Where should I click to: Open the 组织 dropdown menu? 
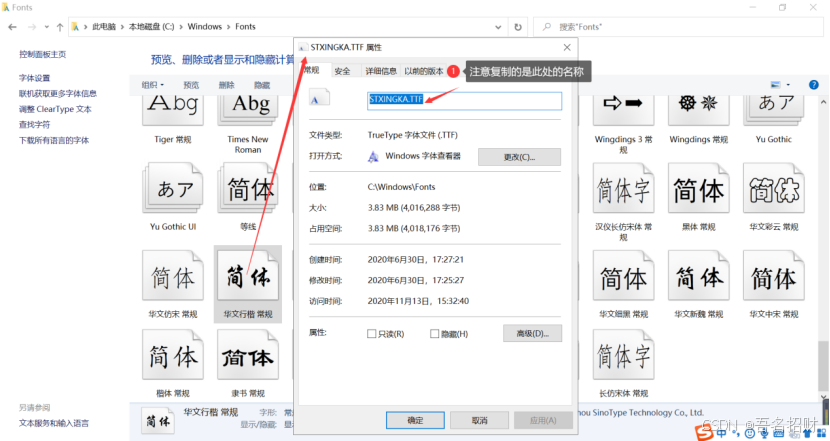pyautogui.click(x=152, y=85)
